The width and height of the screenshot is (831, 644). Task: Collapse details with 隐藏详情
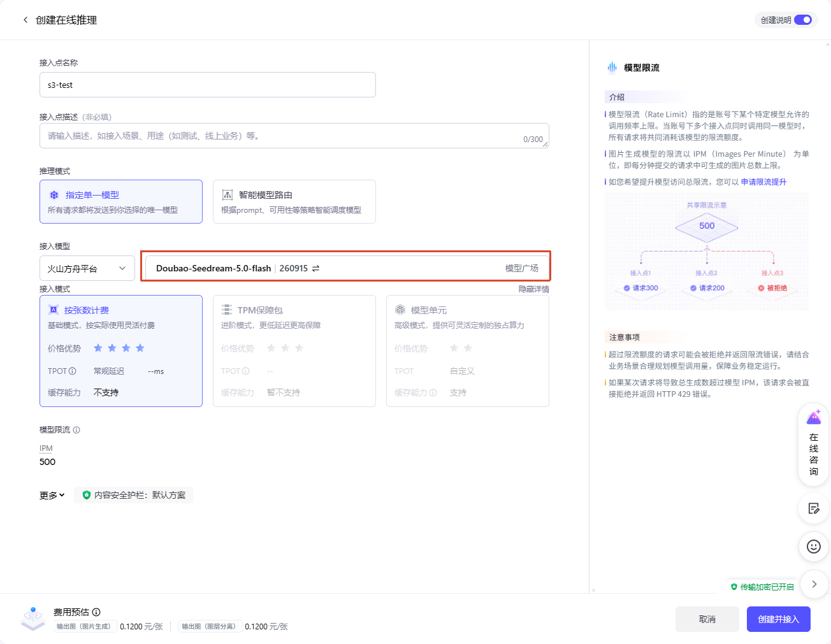coord(534,289)
